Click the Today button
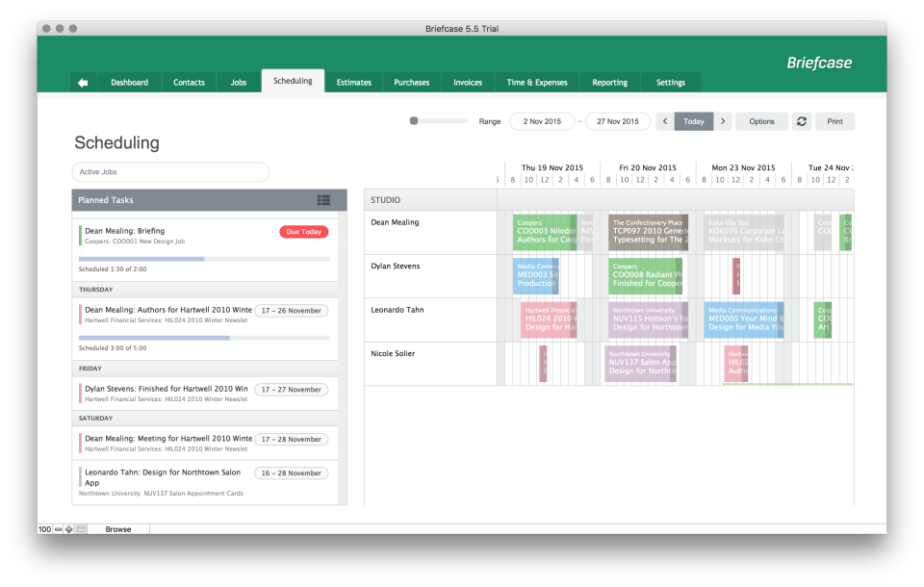This screenshot has height=587, width=924. (694, 121)
